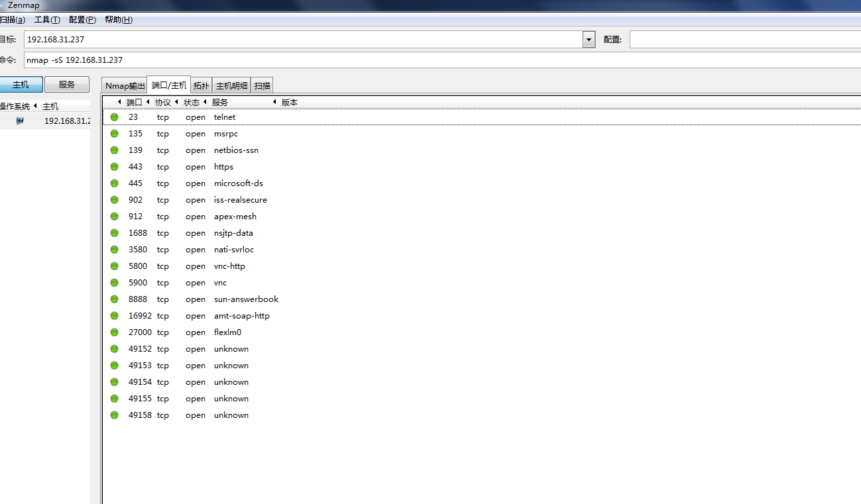The image size is (861, 504).
Task: Select the netbios-ssn service entry
Action: click(x=236, y=150)
